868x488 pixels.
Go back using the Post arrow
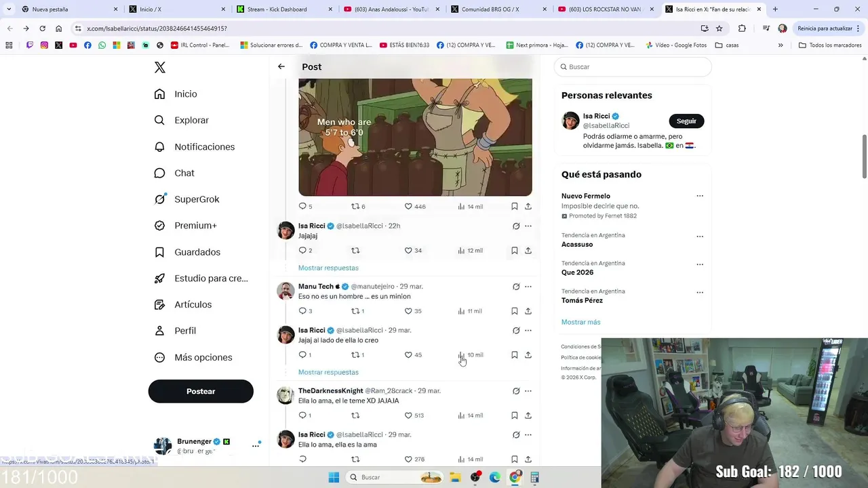[x=281, y=66]
